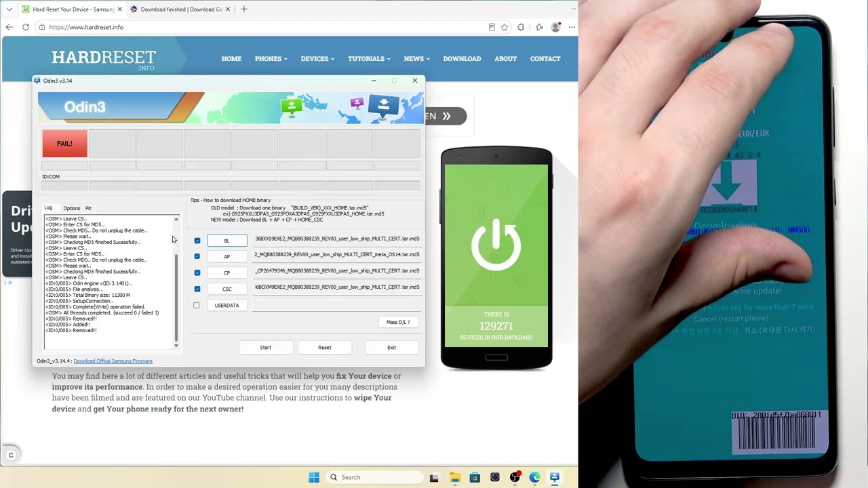
Task: Start the Odin flashing process
Action: click(x=266, y=348)
